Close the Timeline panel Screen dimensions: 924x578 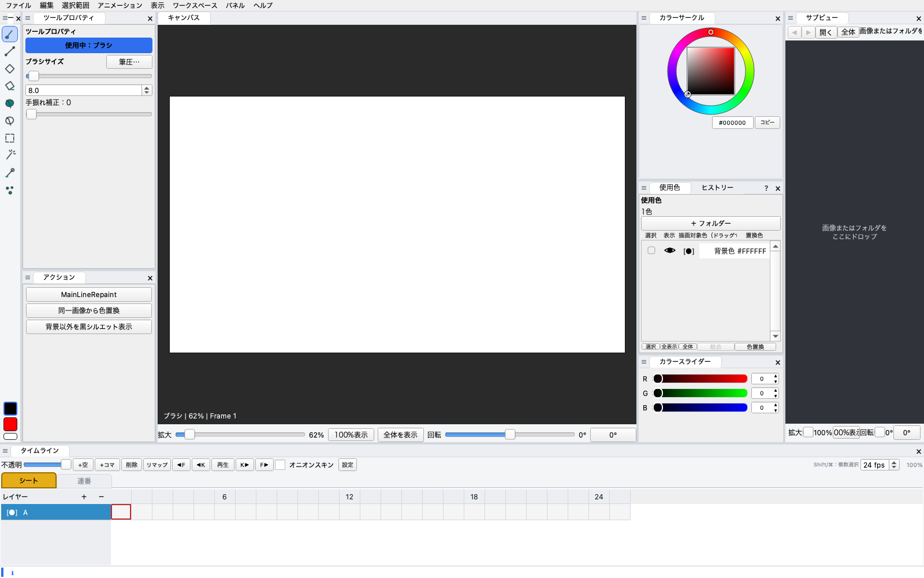pyautogui.click(x=919, y=451)
